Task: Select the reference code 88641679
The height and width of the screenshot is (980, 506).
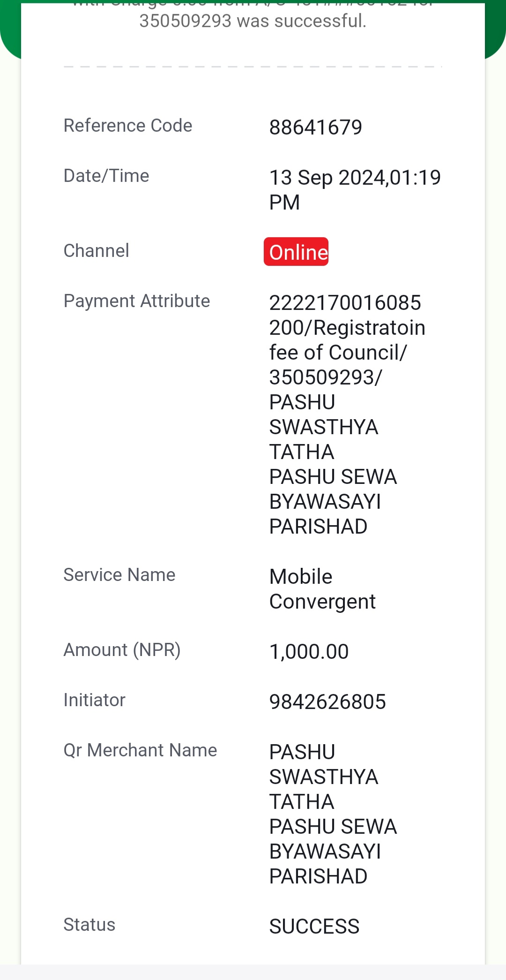Action: [316, 127]
